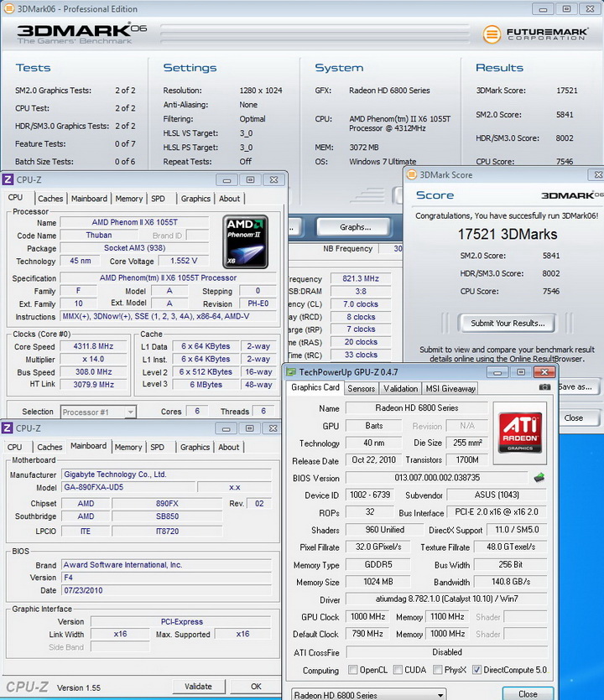604x700 pixels.
Task: Click the Device ID 1002 - 6739 field
Action: (370, 495)
